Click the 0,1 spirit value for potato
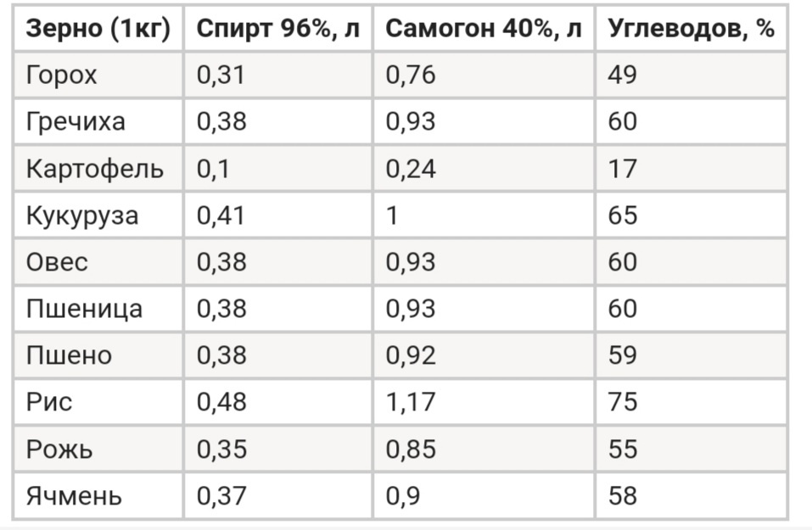This screenshot has width=812, height=530. pyautogui.click(x=213, y=169)
